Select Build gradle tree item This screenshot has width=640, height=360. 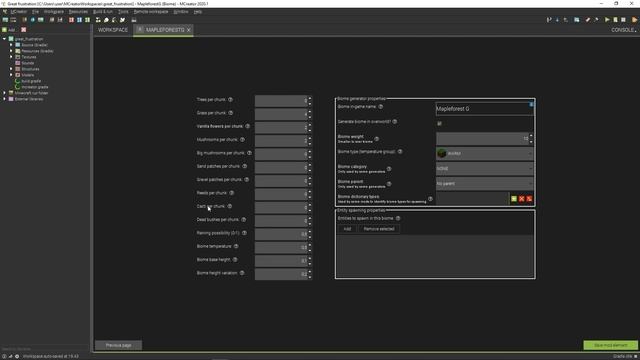(31, 81)
